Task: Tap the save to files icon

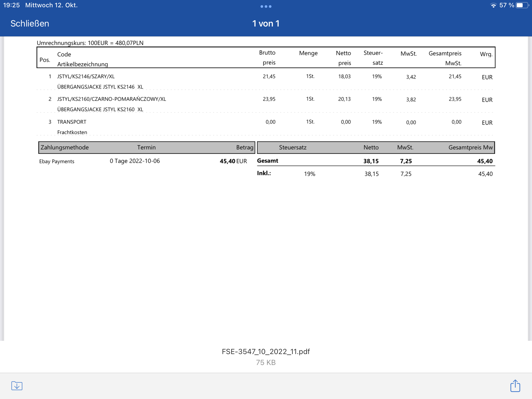Action: [x=17, y=385]
